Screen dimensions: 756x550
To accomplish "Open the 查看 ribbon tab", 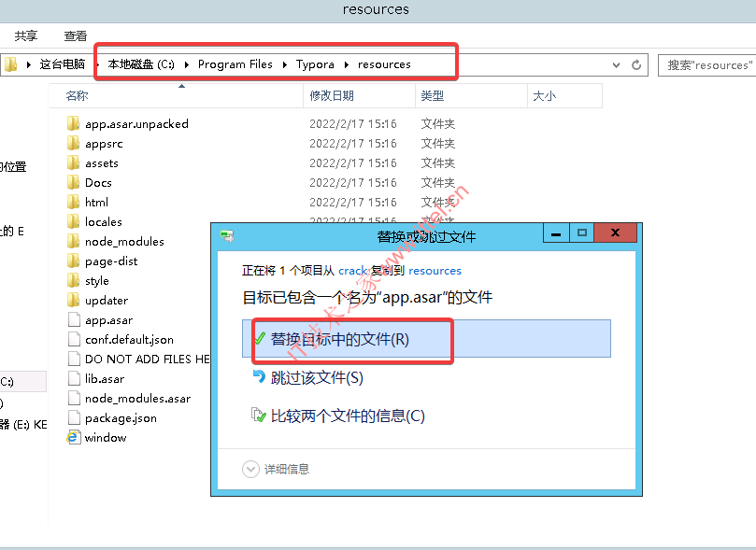I will pos(76,35).
